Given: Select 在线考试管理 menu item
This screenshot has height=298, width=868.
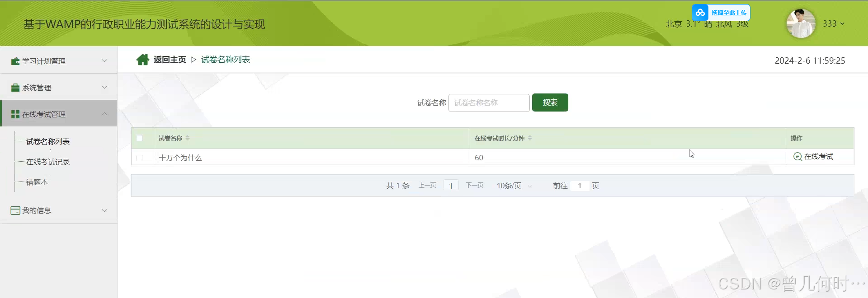Looking at the screenshot, I should [59, 113].
